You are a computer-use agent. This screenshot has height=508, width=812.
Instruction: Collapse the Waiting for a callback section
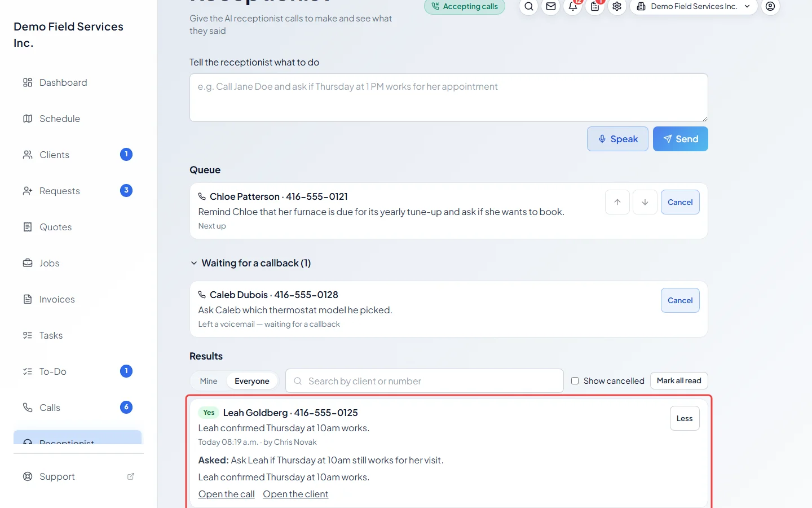250,263
